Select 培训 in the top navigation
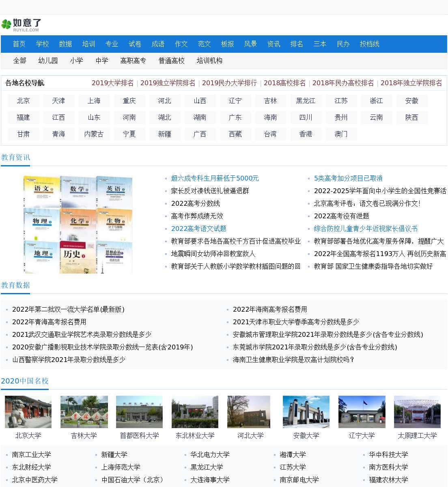448x487 pixels. coord(88,44)
